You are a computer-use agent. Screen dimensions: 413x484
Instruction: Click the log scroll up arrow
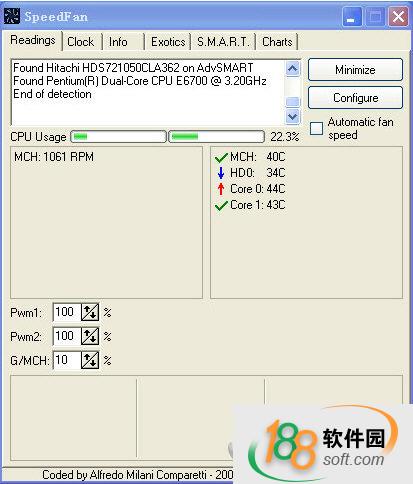[x=293, y=69]
